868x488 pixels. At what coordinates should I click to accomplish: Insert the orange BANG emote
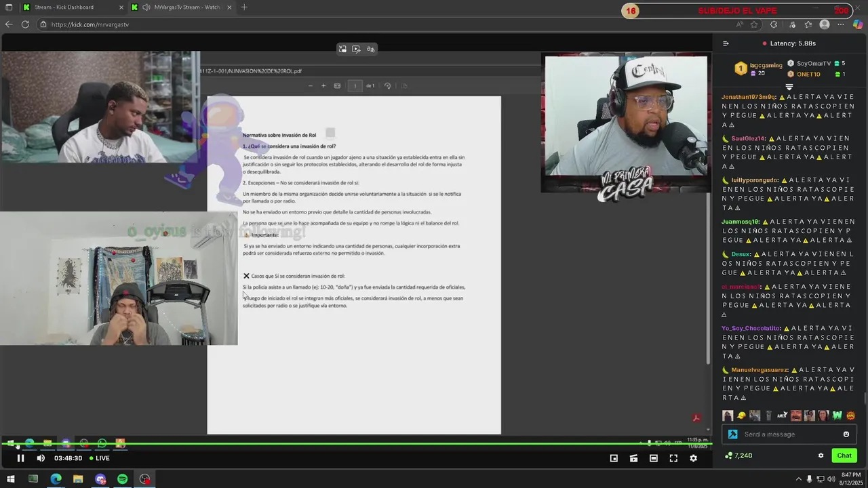850,415
